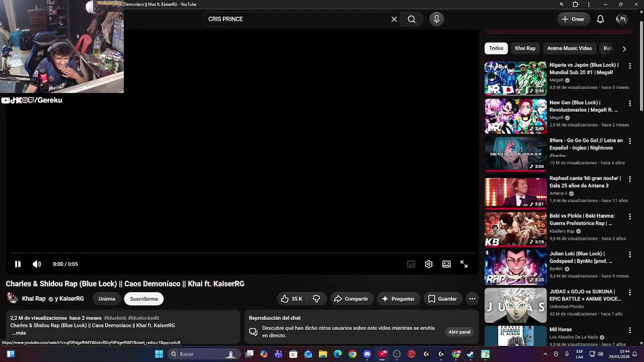644x362 pixels.
Task: Click the #bluelock hashtag
Action: 115,318
